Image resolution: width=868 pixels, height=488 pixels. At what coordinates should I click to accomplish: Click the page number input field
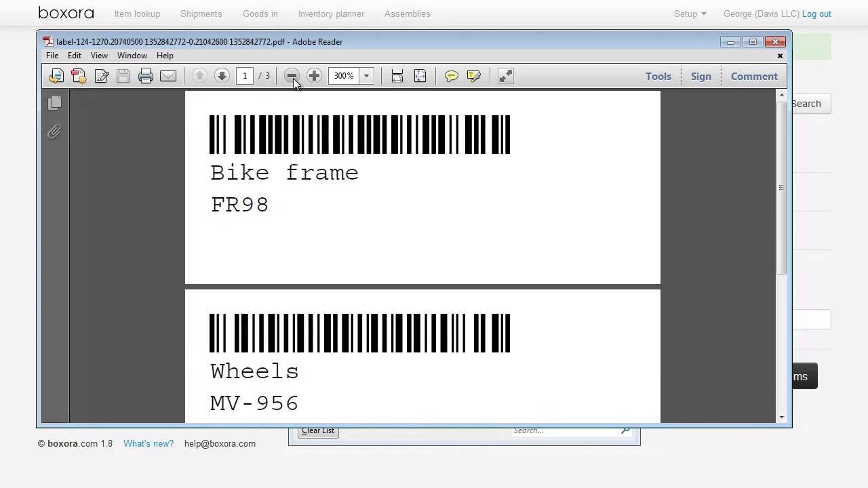tap(245, 76)
